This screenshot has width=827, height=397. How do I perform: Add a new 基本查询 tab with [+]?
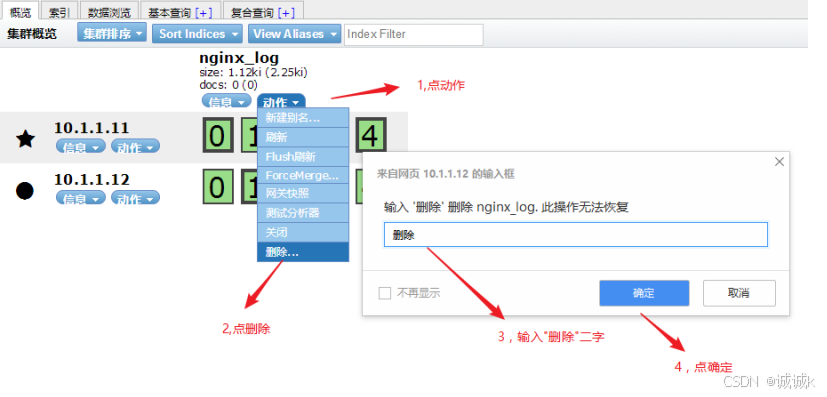point(204,13)
